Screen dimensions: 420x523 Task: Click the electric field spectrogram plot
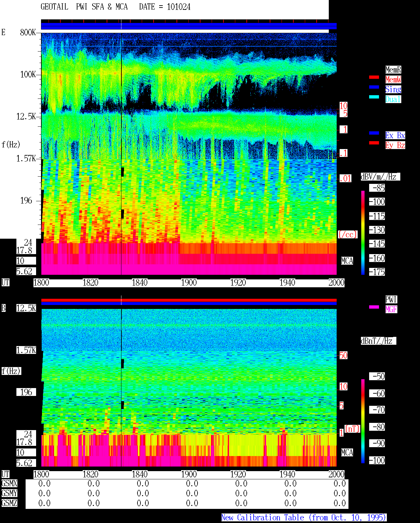(189, 154)
